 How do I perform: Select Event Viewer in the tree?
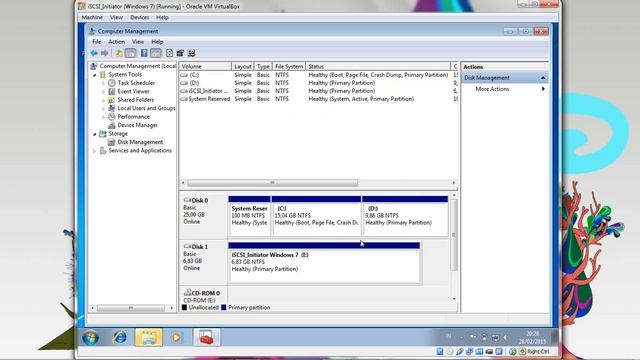coord(133,91)
